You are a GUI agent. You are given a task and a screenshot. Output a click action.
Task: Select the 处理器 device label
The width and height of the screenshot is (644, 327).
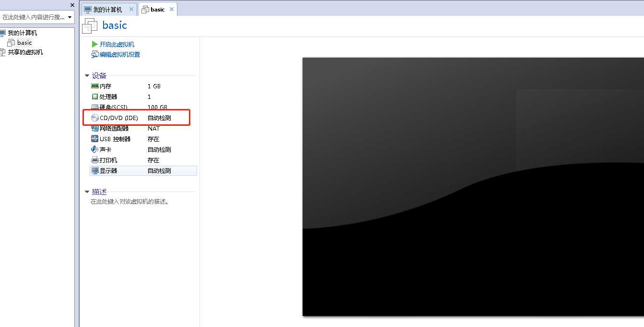pyautogui.click(x=108, y=97)
